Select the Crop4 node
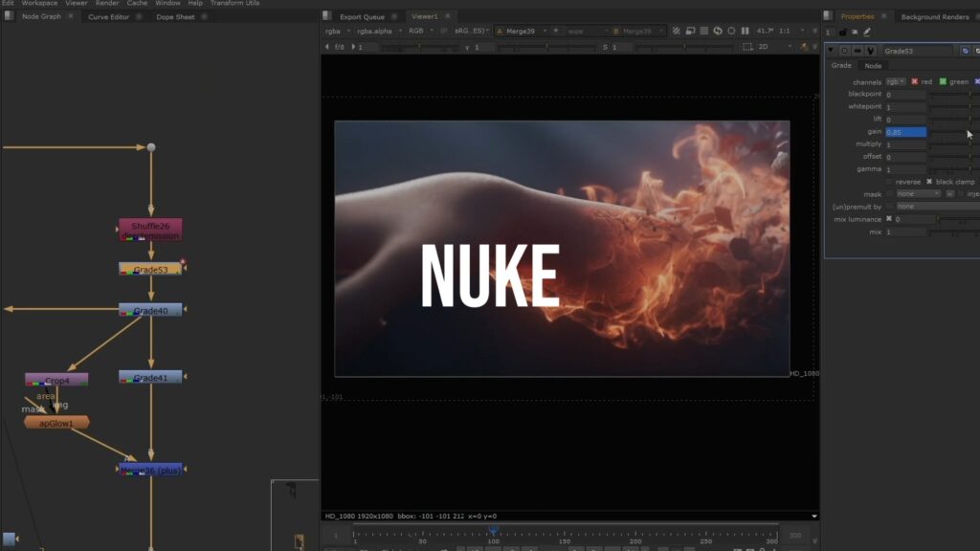Viewport: 980px width, 551px height. [x=56, y=380]
